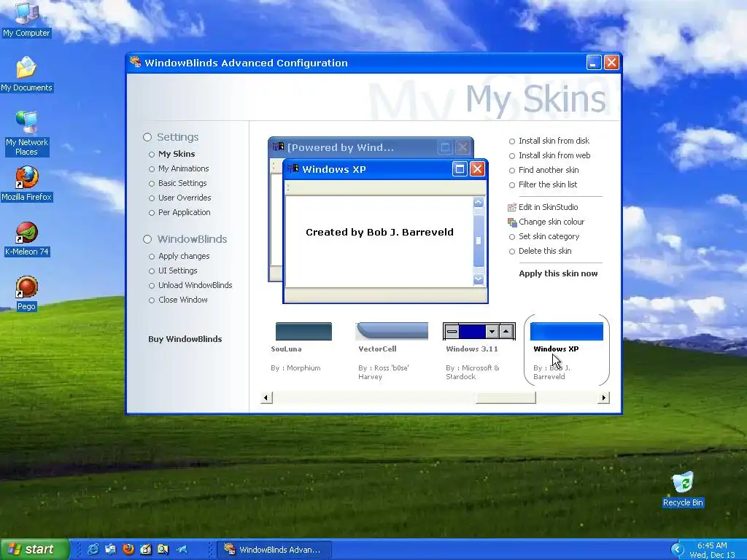Open UI Settings option

pyautogui.click(x=178, y=271)
